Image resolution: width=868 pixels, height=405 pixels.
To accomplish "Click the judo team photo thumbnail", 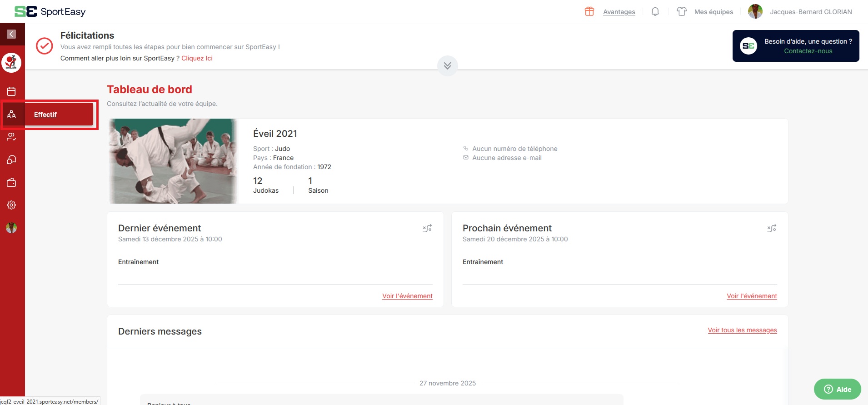I will [172, 161].
